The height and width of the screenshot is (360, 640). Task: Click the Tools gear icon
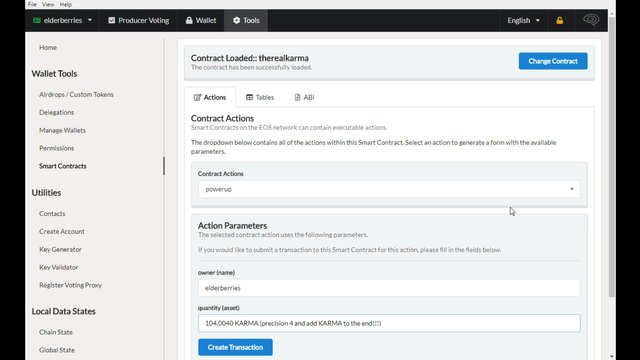pyautogui.click(x=236, y=20)
